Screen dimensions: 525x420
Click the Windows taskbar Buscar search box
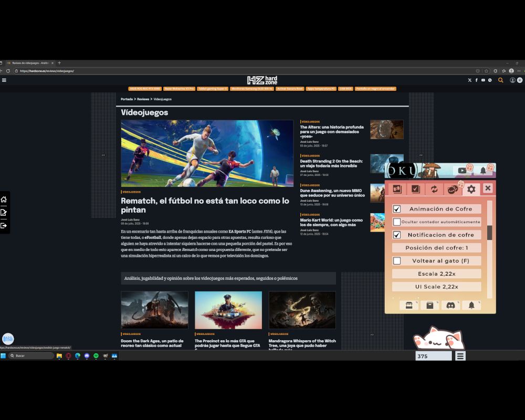pyautogui.click(x=33, y=356)
